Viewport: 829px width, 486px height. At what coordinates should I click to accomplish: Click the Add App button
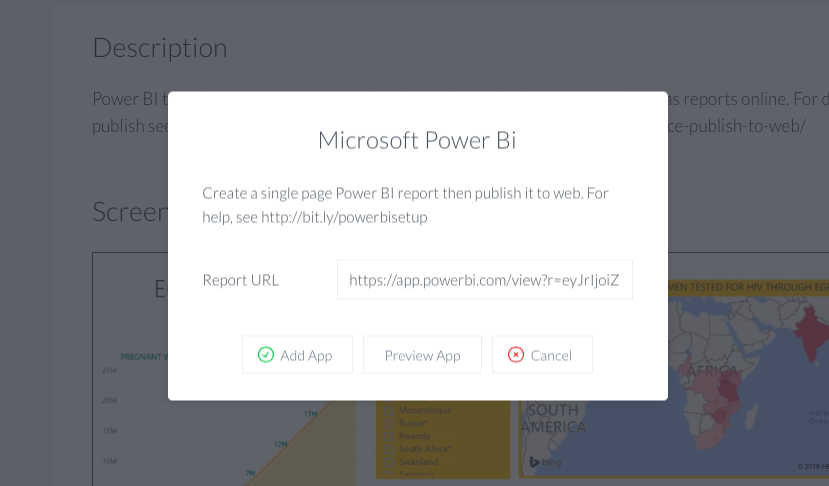tap(297, 355)
